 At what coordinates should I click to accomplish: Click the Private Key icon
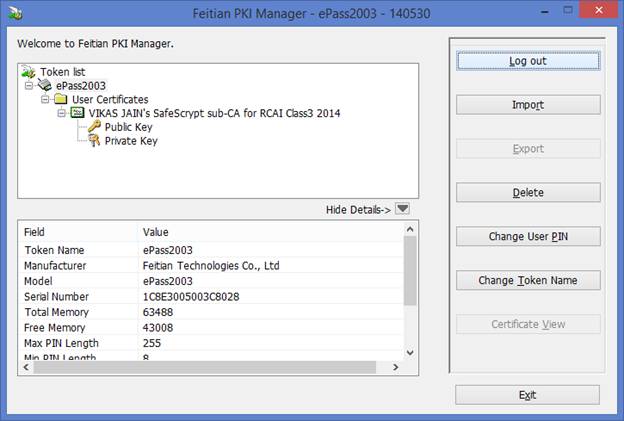coord(94,140)
